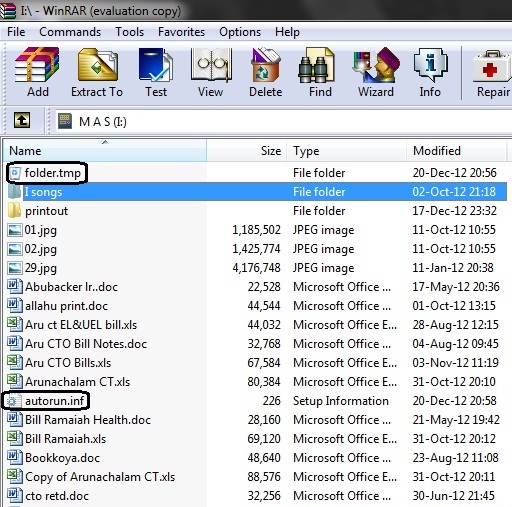
Task: Select the printout folder name
Action: click(46, 211)
